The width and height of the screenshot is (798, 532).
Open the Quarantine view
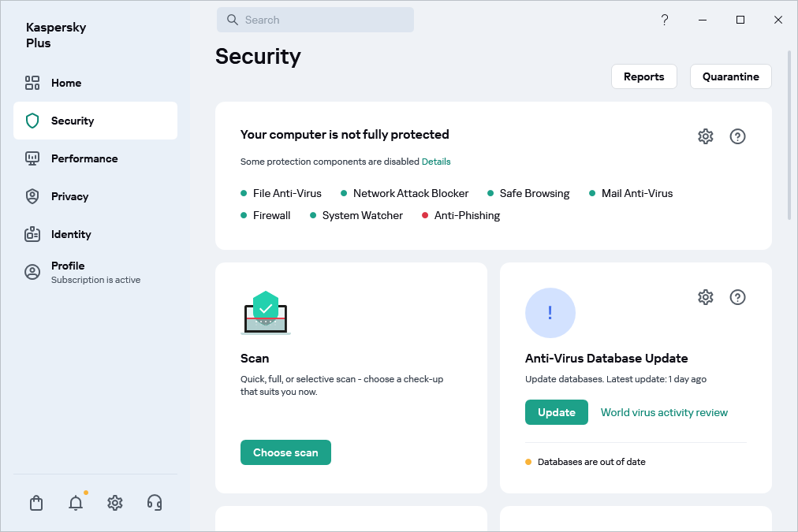[730, 76]
